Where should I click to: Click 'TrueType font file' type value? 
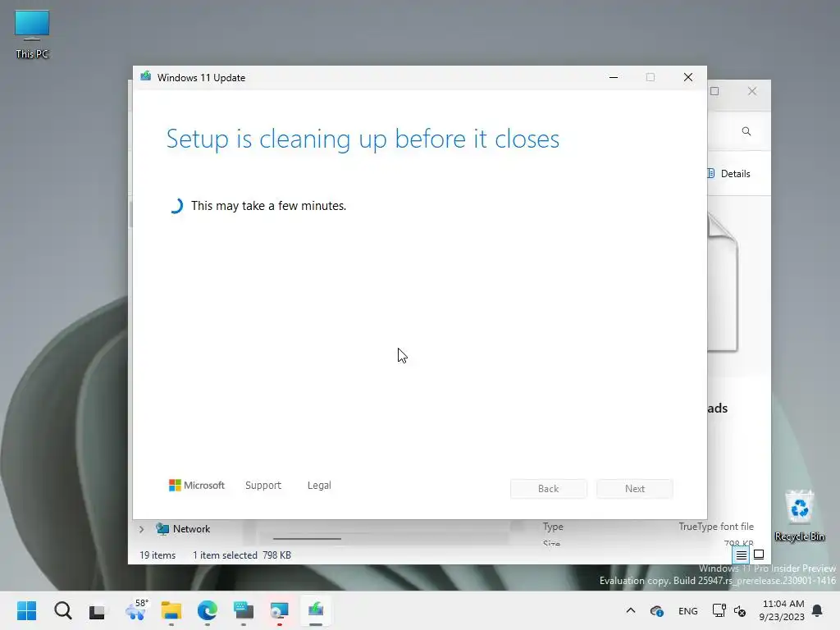(715, 527)
